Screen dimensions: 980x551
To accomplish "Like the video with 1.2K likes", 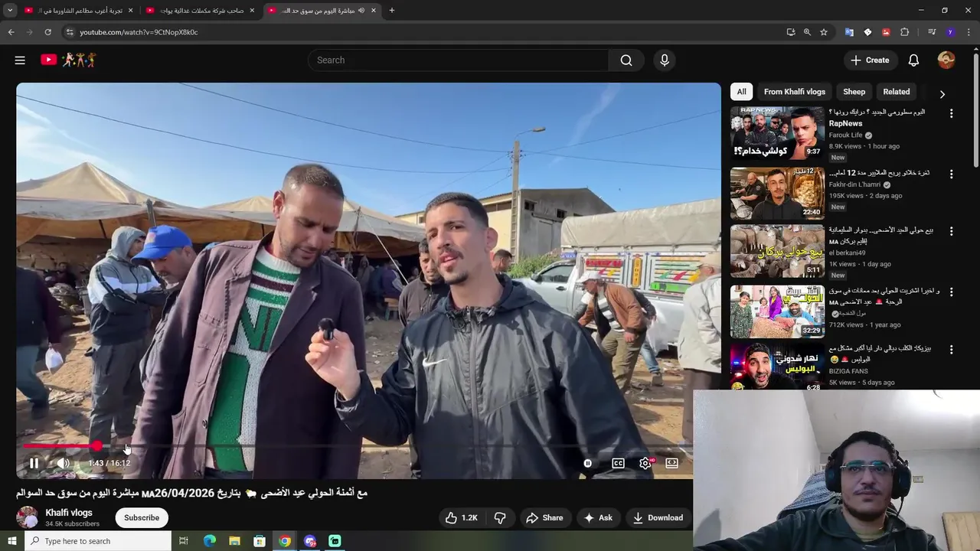I will (x=462, y=518).
